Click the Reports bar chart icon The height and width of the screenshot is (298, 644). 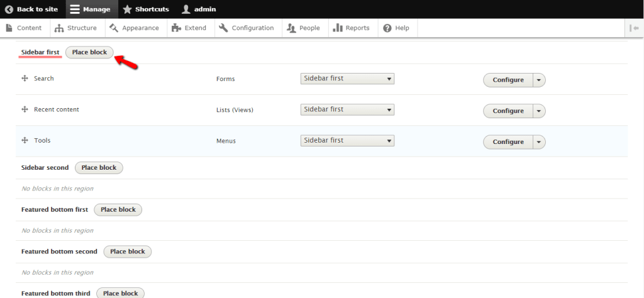click(x=338, y=28)
